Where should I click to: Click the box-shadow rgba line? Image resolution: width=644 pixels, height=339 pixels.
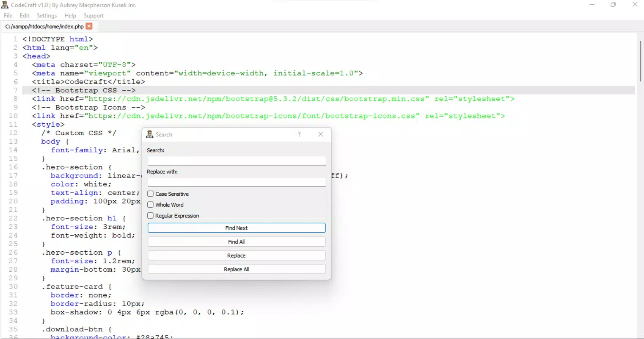pyautogui.click(x=147, y=312)
